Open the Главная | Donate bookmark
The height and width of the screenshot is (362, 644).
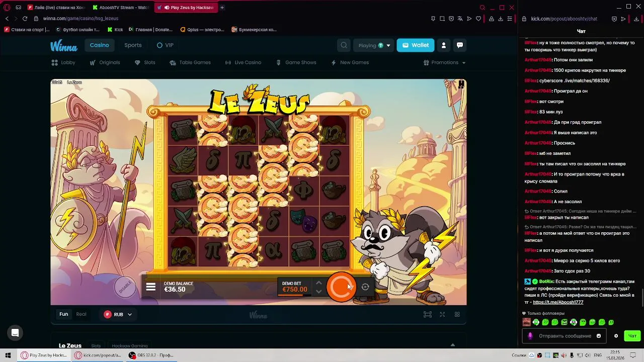tap(150, 30)
